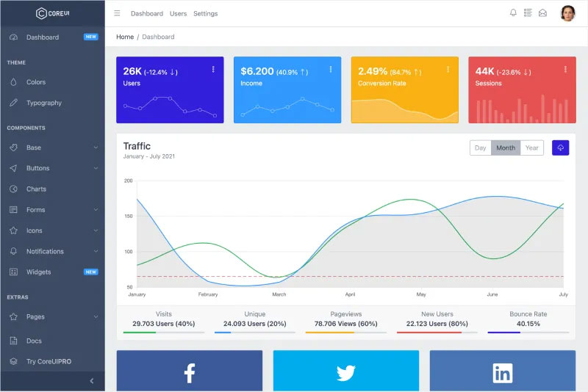Open the user avatar profile picture

click(x=567, y=13)
